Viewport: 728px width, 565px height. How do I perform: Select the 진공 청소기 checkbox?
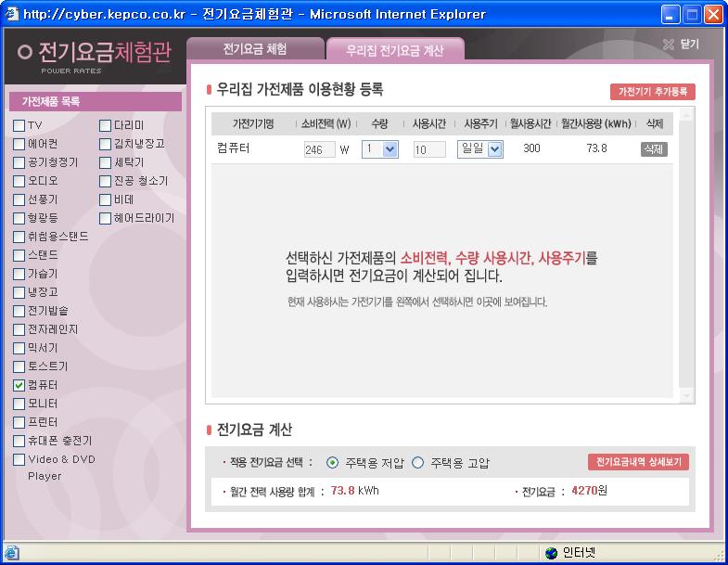click(106, 181)
